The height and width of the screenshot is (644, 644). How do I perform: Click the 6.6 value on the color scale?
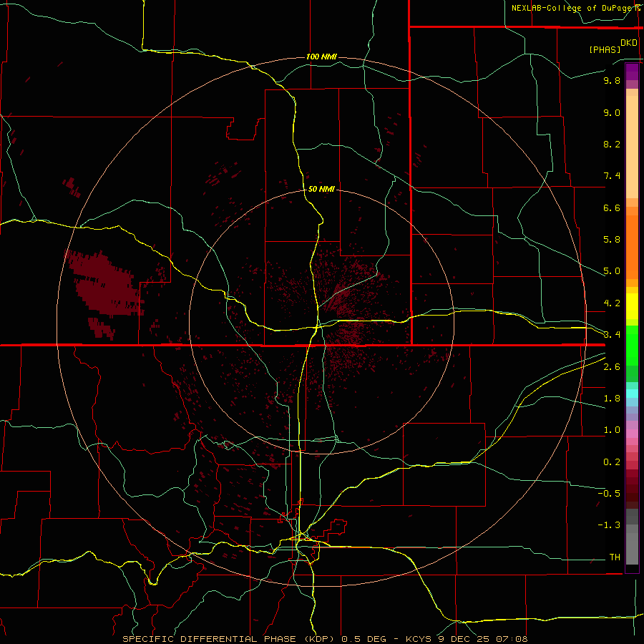(612, 208)
